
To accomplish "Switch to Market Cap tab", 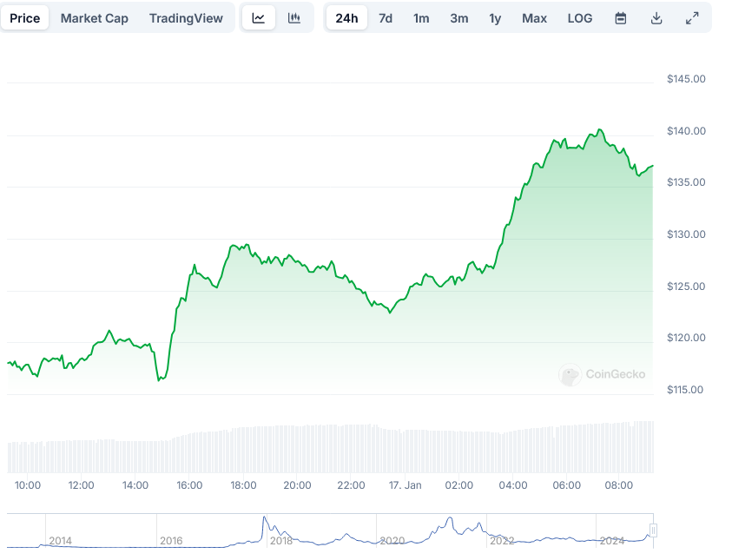I will tap(94, 18).
